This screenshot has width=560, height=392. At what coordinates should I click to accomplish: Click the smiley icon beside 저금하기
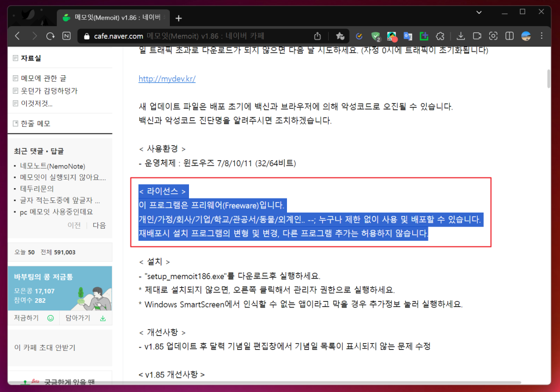(x=50, y=318)
